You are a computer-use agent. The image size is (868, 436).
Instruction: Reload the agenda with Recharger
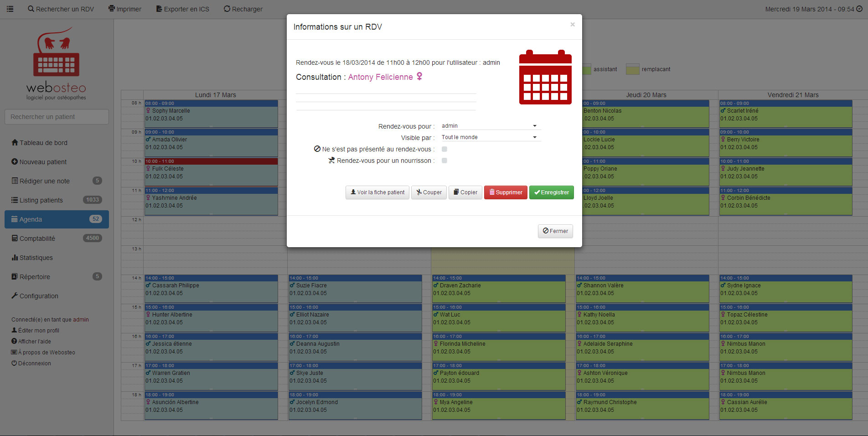click(243, 9)
